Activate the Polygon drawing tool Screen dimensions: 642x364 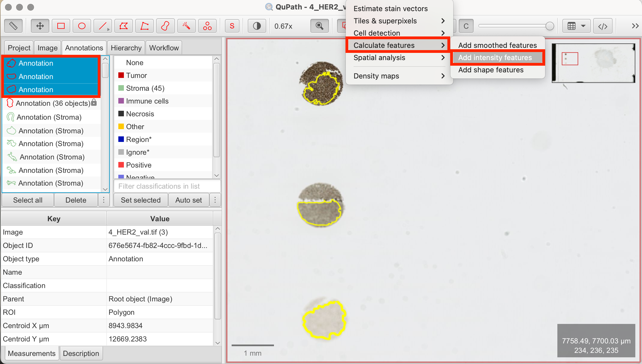[124, 26]
